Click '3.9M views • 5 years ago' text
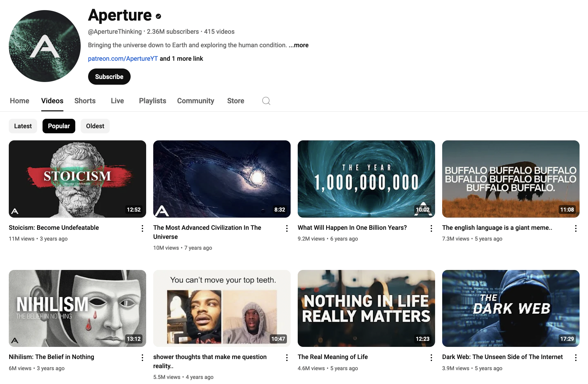This screenshot has width=588, height=384. point(472,368)
